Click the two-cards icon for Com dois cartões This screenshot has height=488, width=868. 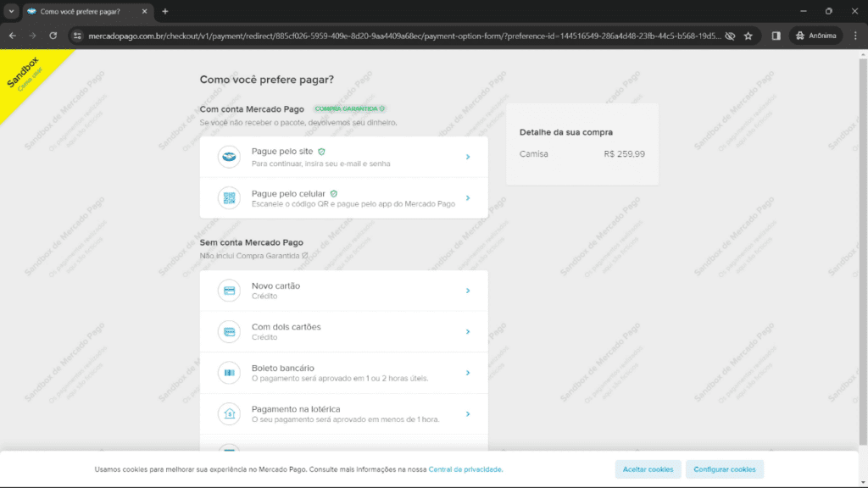click(229, 331)
